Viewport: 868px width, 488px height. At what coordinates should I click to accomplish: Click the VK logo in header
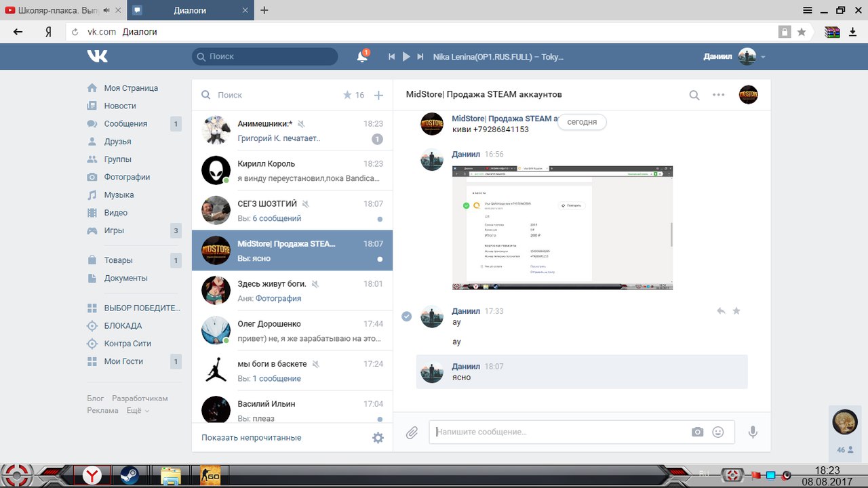tap(97, 57)
